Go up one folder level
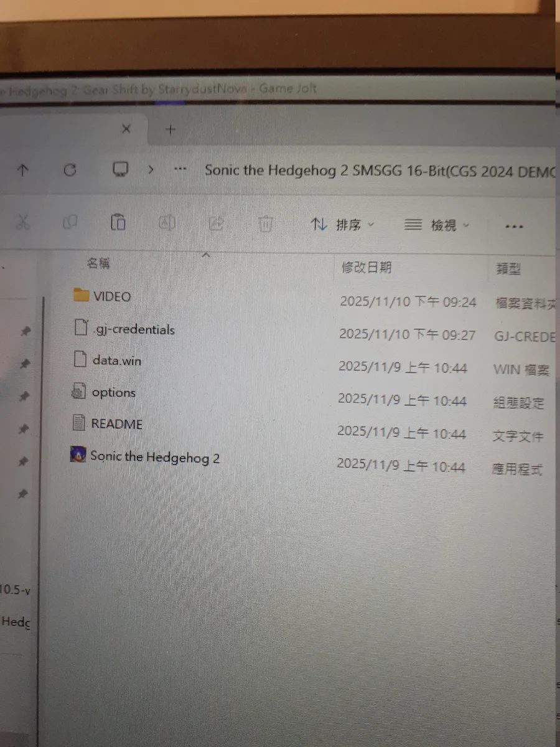 [23, 170]
